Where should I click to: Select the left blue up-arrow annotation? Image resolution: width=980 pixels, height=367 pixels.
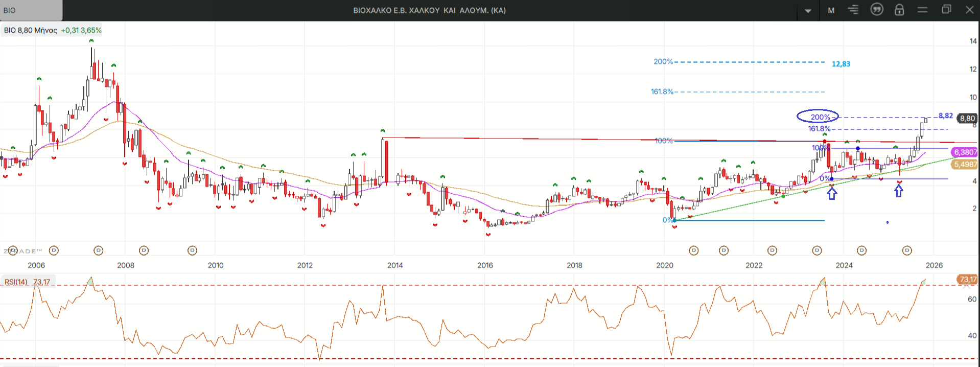click(x=832, y=193)
